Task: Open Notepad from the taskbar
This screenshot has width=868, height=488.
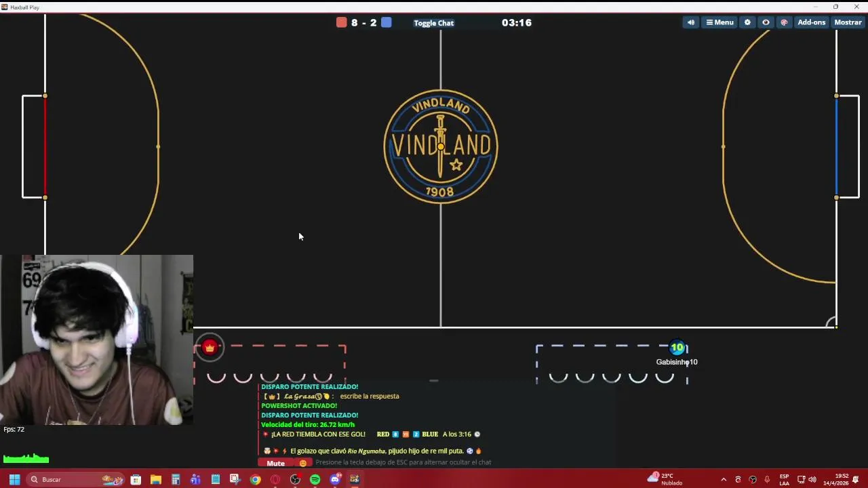Action: (215, 479)
